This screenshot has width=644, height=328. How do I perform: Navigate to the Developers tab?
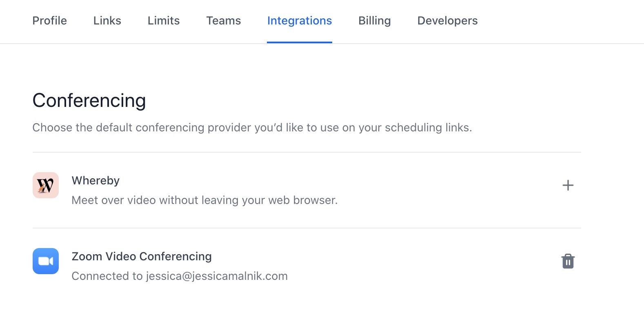pyautogui.click(x=447, y=21)
